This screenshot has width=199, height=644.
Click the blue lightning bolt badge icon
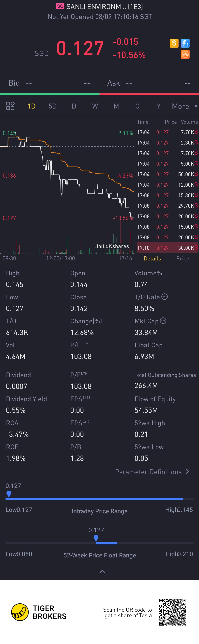(x=185, y=43)
